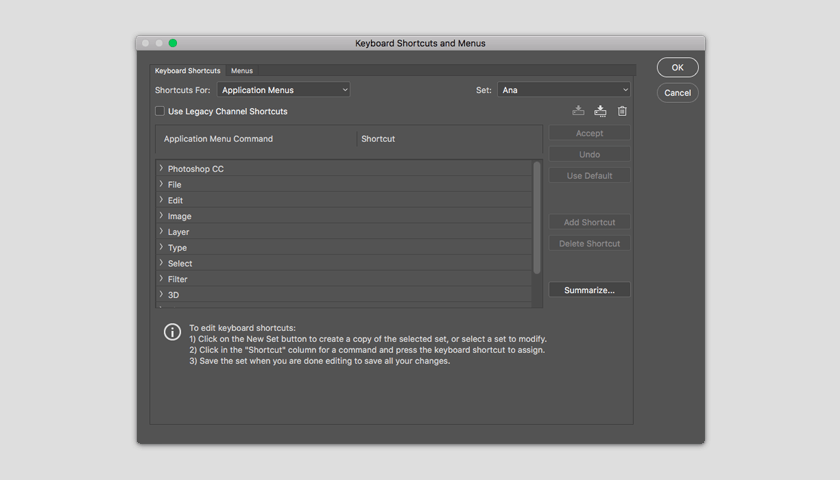Click the command list vertical scrollbar
Screen dimensions: 840x480
coord(537,218)
